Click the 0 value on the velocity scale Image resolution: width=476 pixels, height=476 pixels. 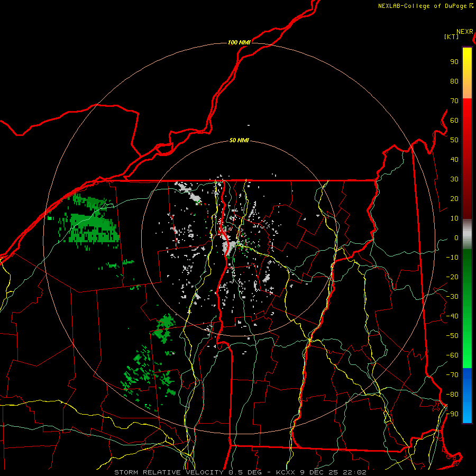click(456, 238)
